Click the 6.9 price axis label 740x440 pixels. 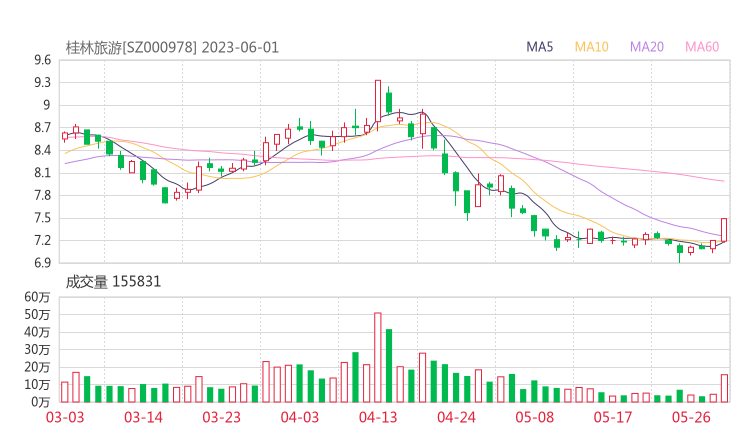pos(42,263)
